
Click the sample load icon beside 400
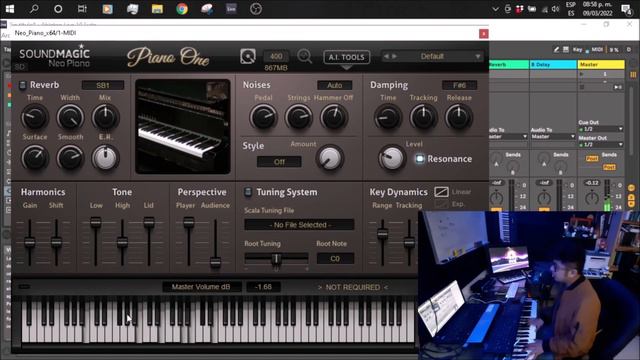coord(248,56)
